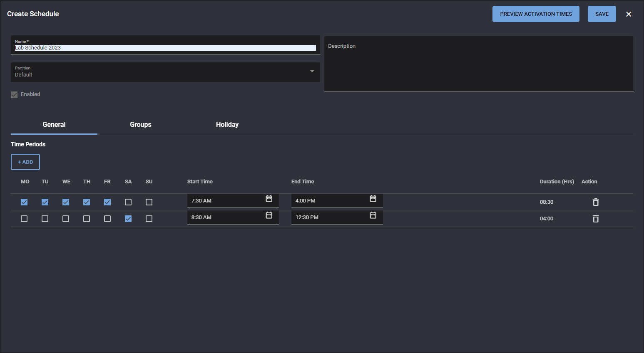Expand the Partition dropdown arrow

(x=312, y=72)
